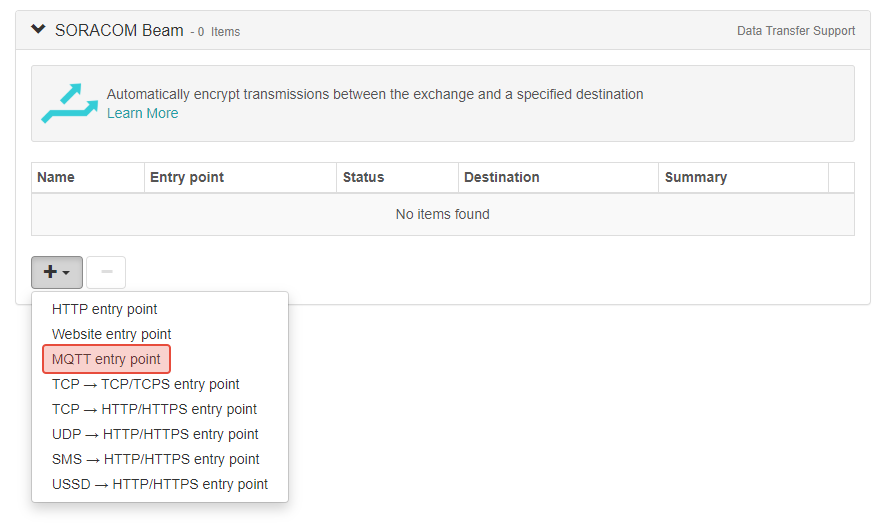Click the minus remove button

click(106, 272)
